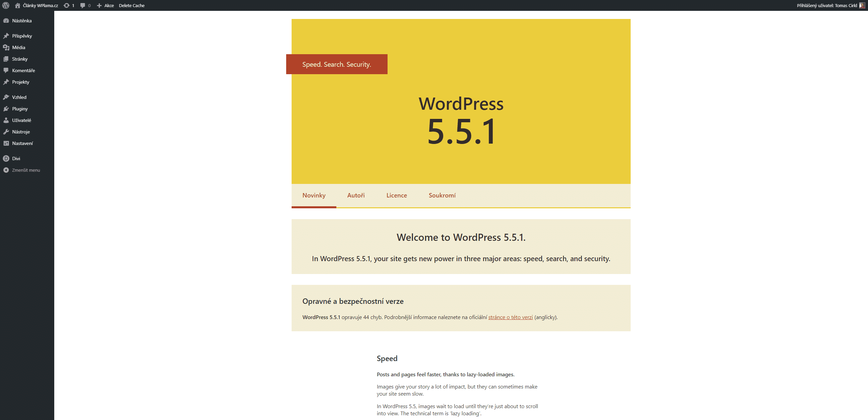Screen dimensions: 868x420
Task: Click 'Posts and pages feel faster' bold sentence
Action: (x=446, y=375)
